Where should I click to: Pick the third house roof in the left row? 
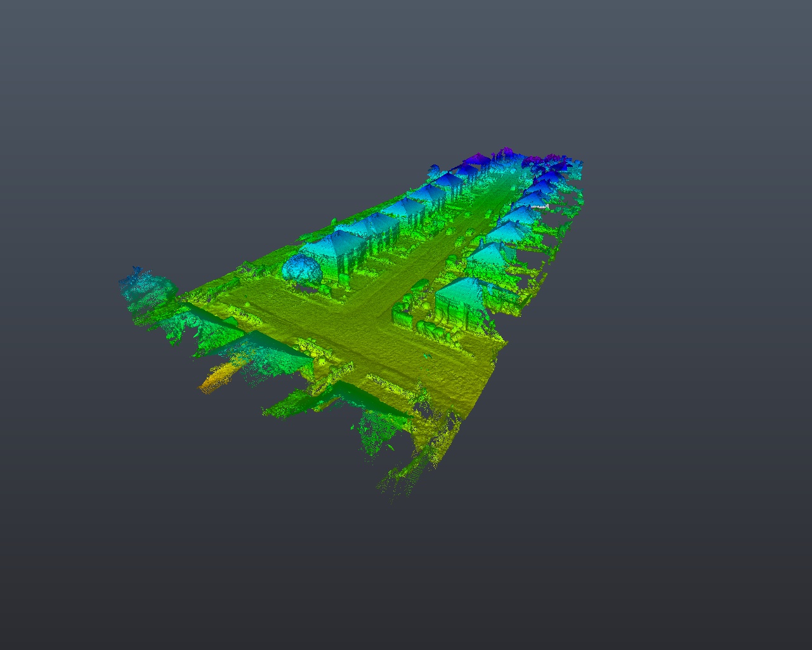pos(403,208)
